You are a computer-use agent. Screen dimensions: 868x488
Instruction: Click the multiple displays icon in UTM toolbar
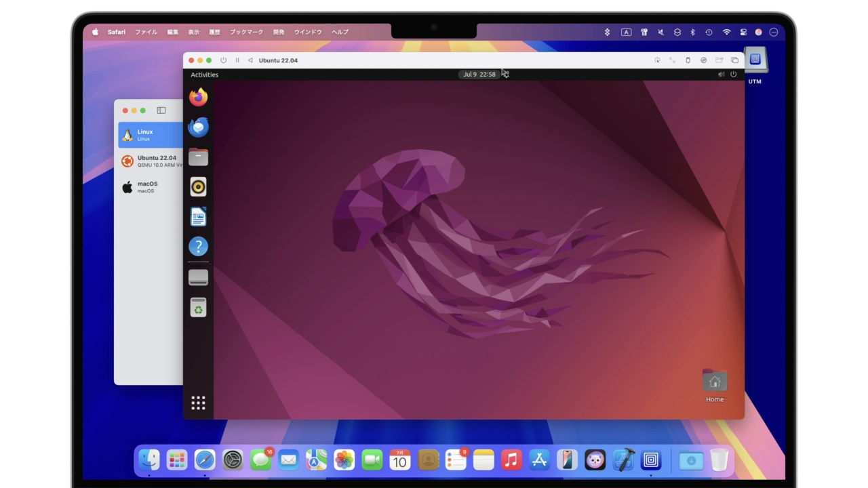click(735, 60)
